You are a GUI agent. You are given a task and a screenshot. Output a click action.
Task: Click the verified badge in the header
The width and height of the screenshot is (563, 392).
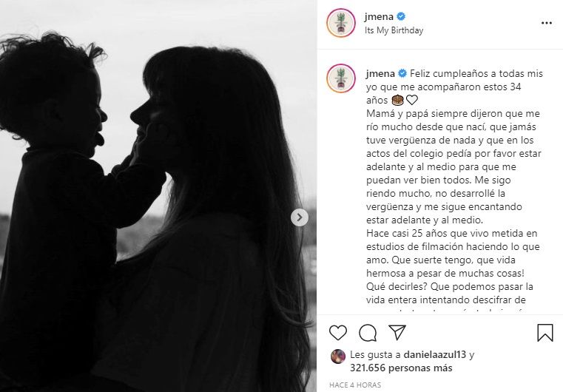click(x=401, y=16)
